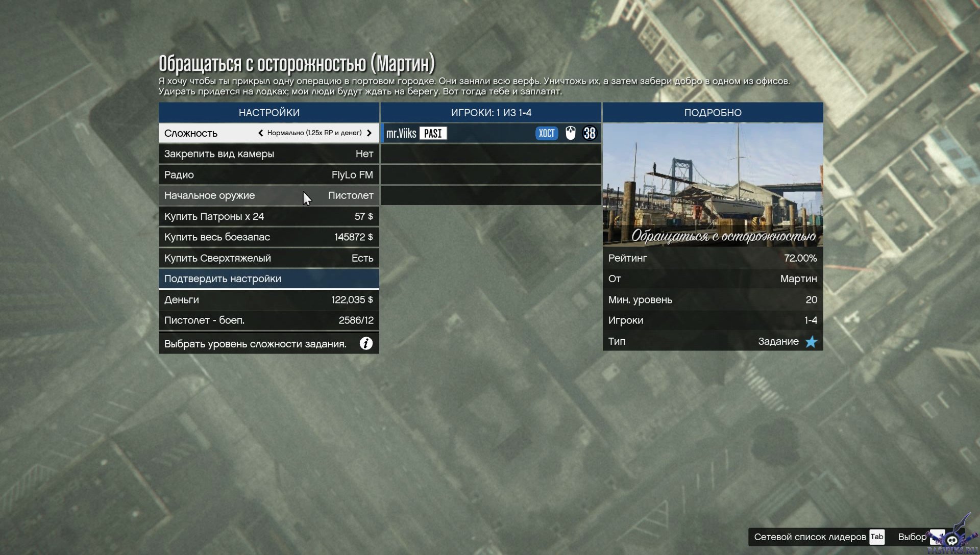This screenshot has height=555, width=980.
Task: Click Тип Задание details row
Action: coord(713,341)
